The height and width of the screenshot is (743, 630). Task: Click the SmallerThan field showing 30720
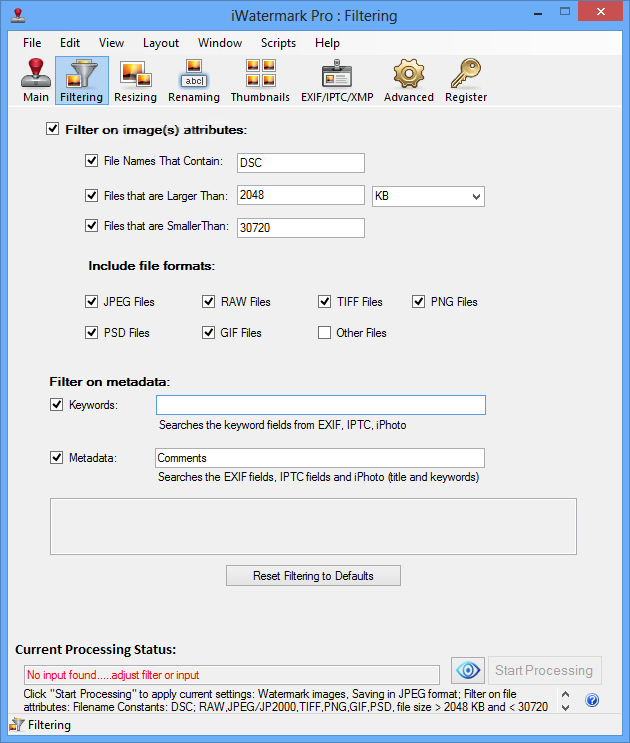301,227
